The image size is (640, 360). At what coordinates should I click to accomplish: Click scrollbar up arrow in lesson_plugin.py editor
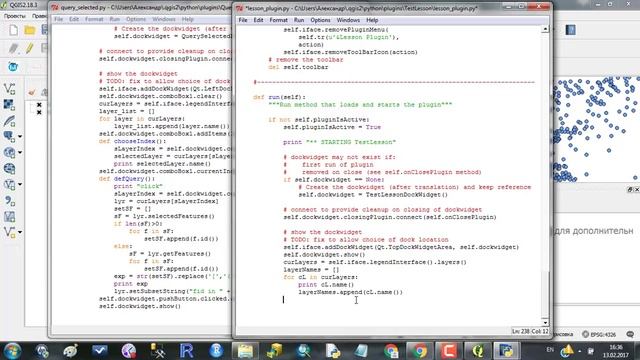(x=545, y=29)
